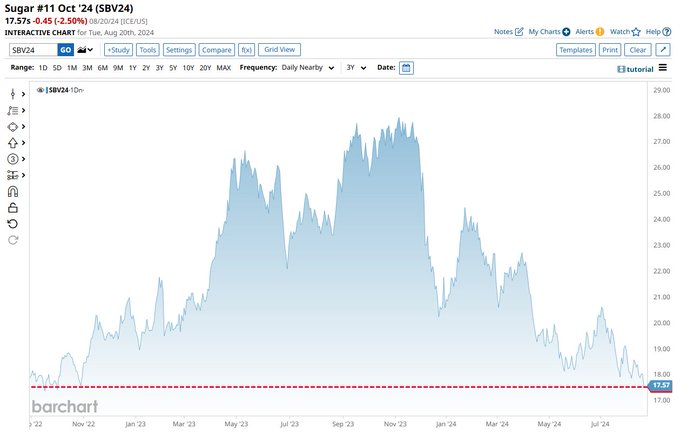The height and width of the screenshot is (436, 680).
Task: Select the 1D range
Action: [43, 68]
